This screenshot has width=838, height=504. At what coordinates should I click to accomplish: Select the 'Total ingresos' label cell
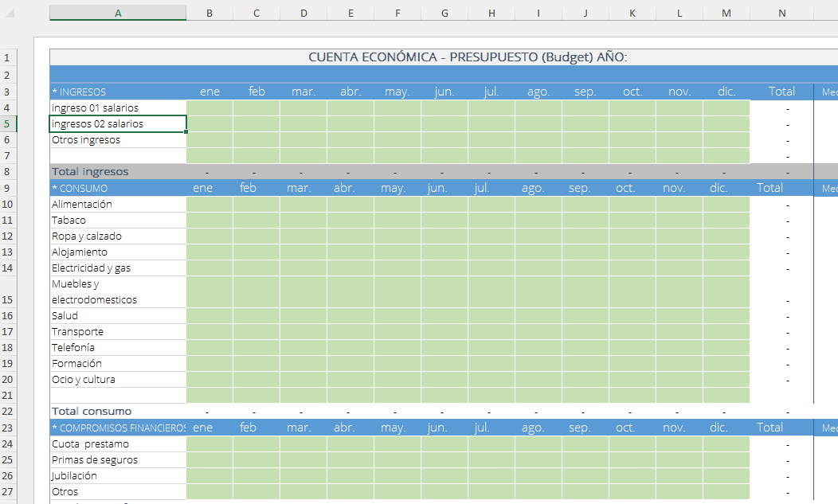pyautogui.click(x=118, y=172)
